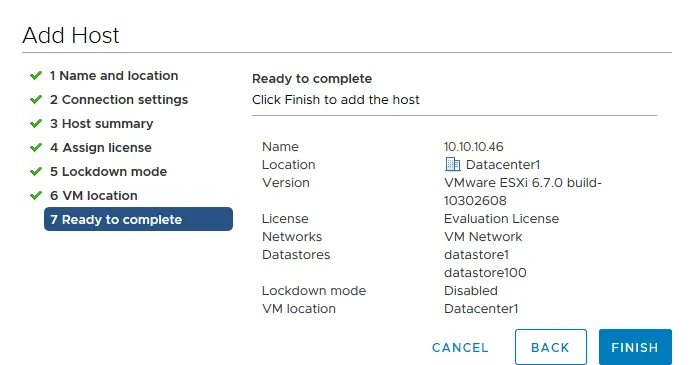Cancel the Add Host wizard

[460, 348]
